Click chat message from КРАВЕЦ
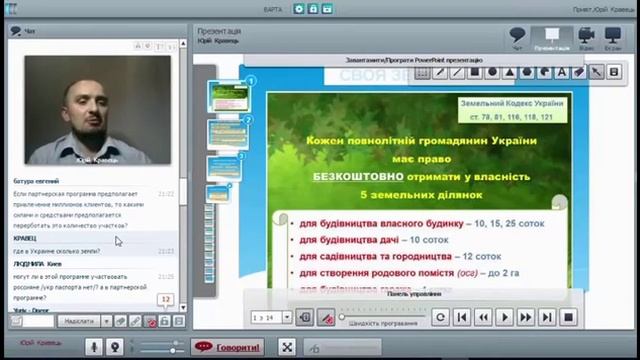Screen dimensions: 640x360 [x=94, y=244]
